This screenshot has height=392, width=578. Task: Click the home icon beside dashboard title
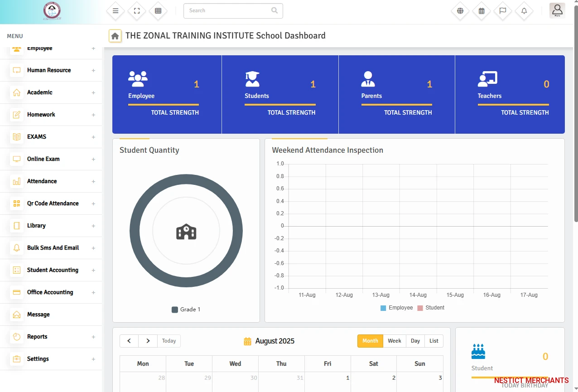click(x=115, y=36)
